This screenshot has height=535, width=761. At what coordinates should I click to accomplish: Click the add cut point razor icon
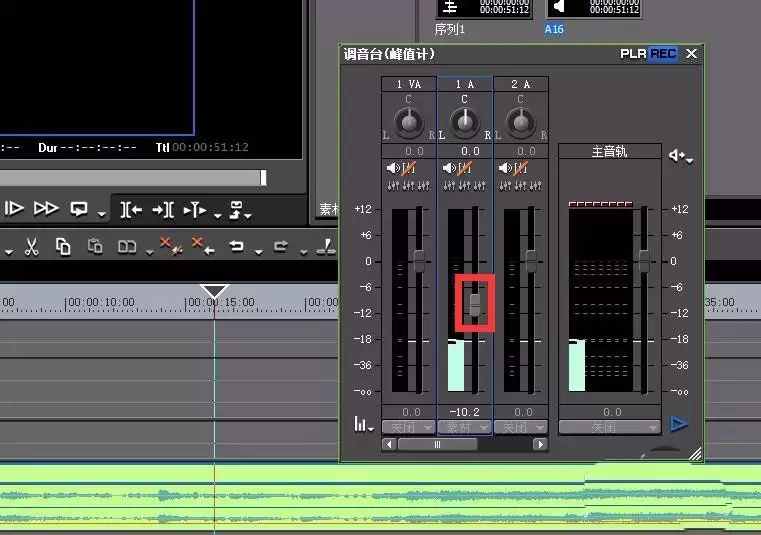coord(326,247)
